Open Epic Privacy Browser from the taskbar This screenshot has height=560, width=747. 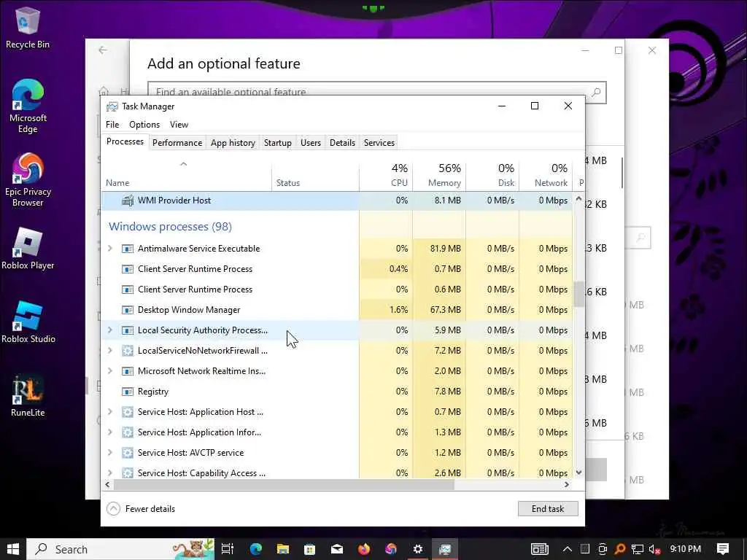[x=391, y=549]
